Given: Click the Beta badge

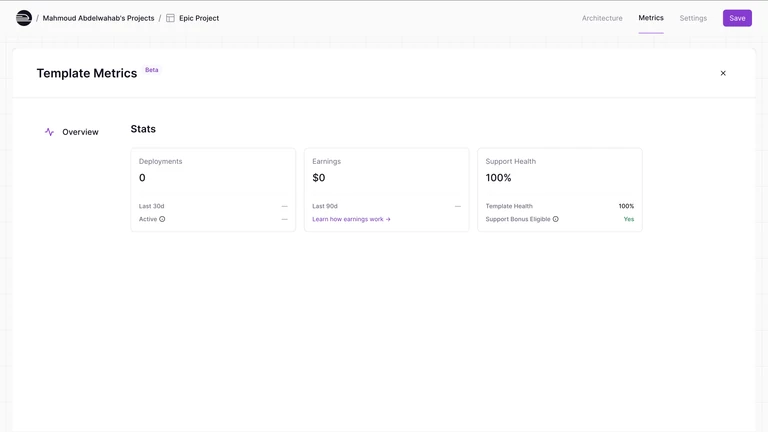Looking at the screenshot, I should click(151, 70).
